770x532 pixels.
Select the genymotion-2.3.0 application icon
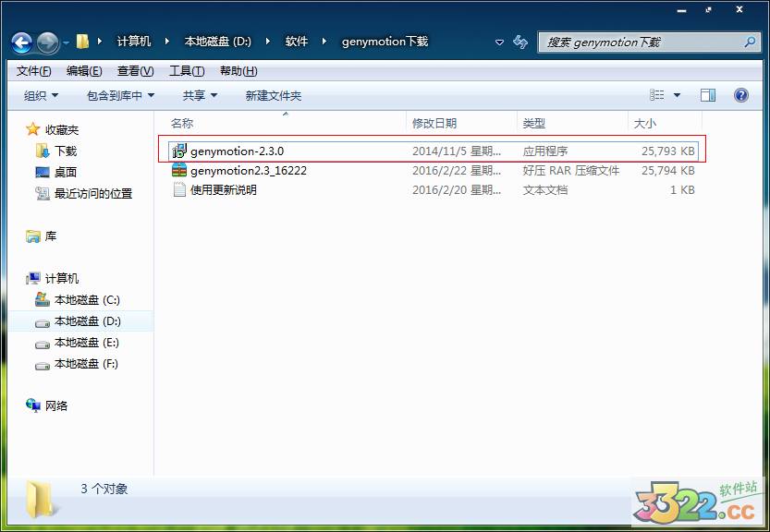[179, 151]
